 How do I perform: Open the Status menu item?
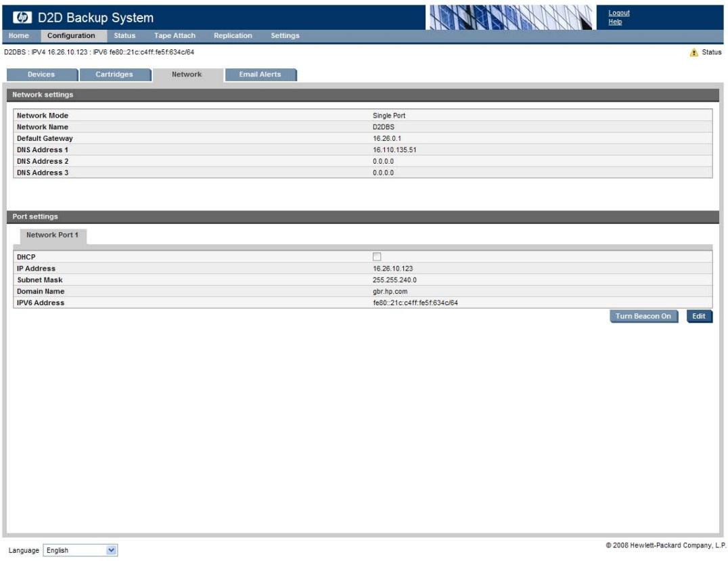click(x=124, y=36)
